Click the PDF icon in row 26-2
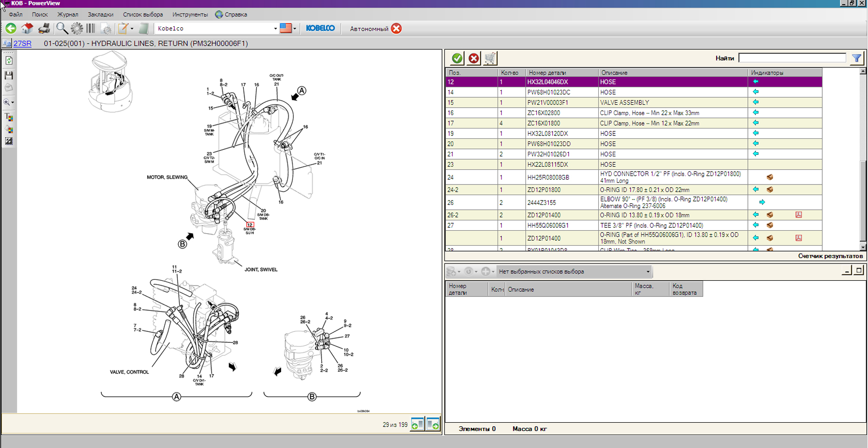This screenshot has width=868, height=448. click(798, 215)
